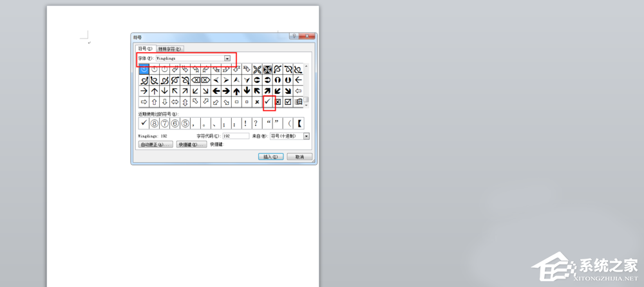Select the check mark in recently used symbols
The height and width of the screenshot is (287, 644).
tap(144, 123)
